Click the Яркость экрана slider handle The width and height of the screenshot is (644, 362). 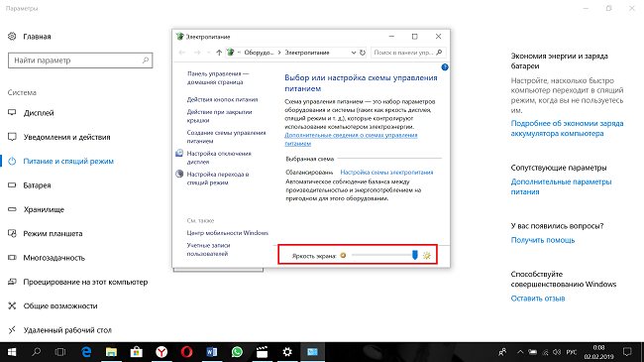(x=415, y=255)
